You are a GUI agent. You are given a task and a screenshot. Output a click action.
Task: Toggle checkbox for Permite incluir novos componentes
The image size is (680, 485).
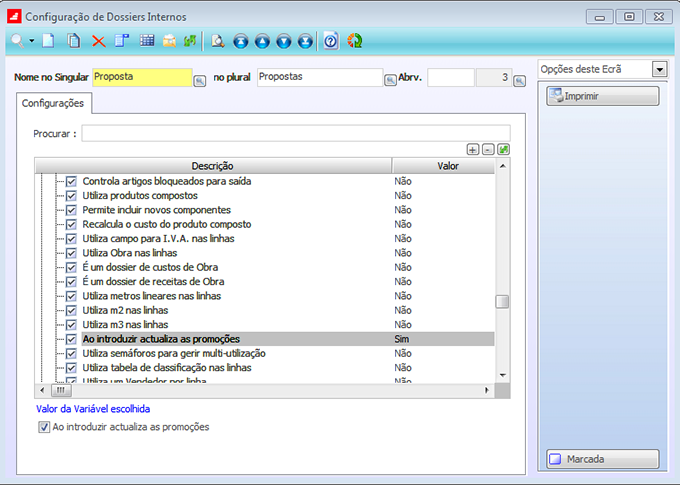pos(71,210)
